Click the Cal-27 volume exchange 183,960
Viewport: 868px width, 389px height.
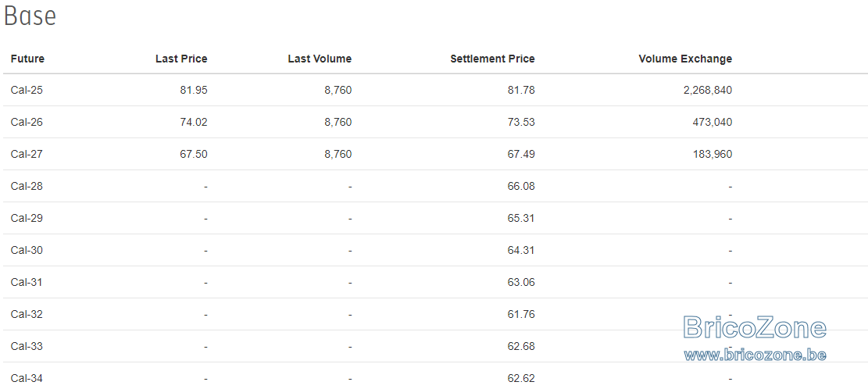pos(713,155)
